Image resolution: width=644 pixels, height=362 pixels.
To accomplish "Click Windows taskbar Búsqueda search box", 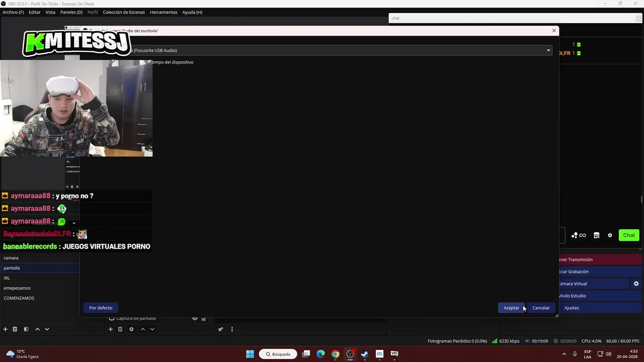I will coord(278,354).
